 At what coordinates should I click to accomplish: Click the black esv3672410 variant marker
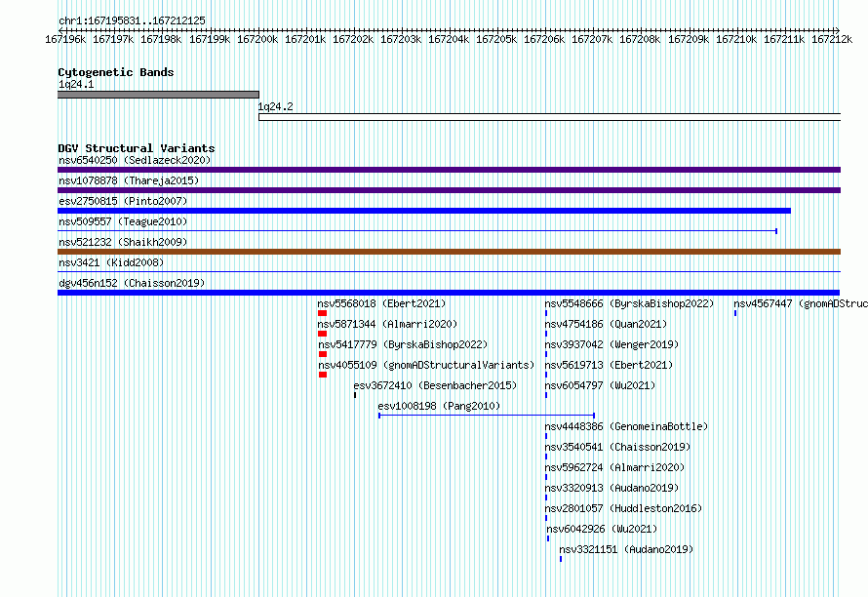[355, 395]
